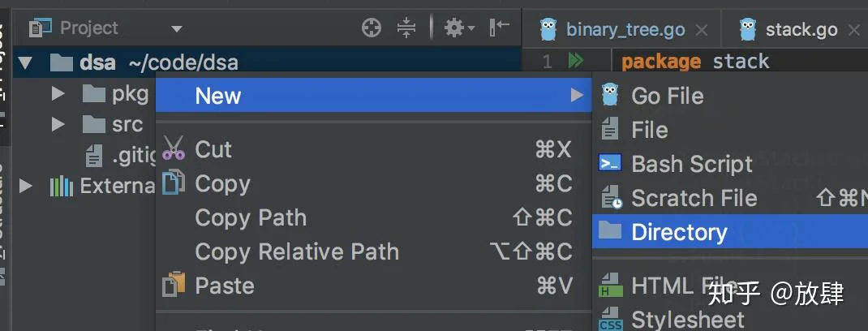
Task: Switch to the binary_tree.go tab
Action: (625, 29)
